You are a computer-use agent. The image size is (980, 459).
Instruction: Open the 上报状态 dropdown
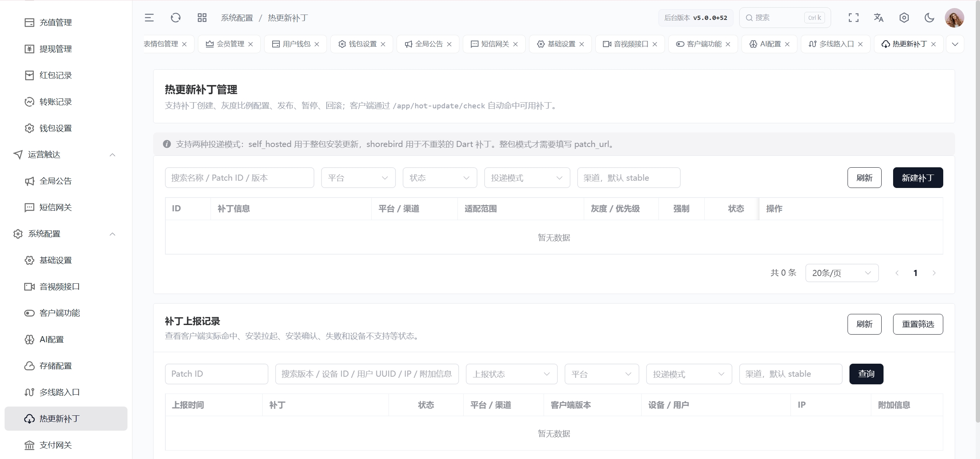[x=512, y=374]
